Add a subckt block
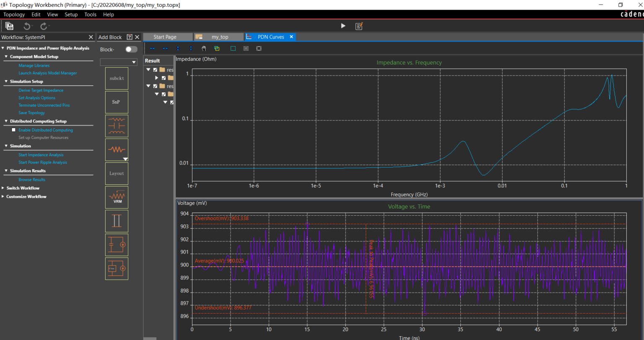 click(117, 78)
